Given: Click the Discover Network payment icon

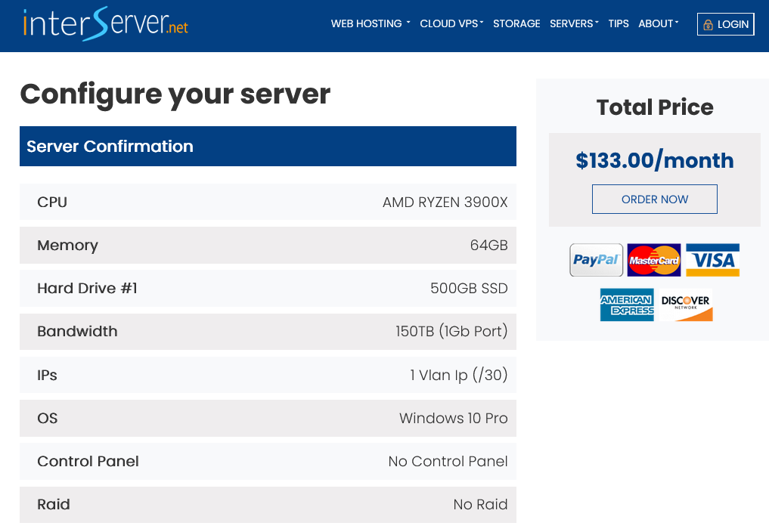Looking at the screenshot, I should [x=686, y=305].
